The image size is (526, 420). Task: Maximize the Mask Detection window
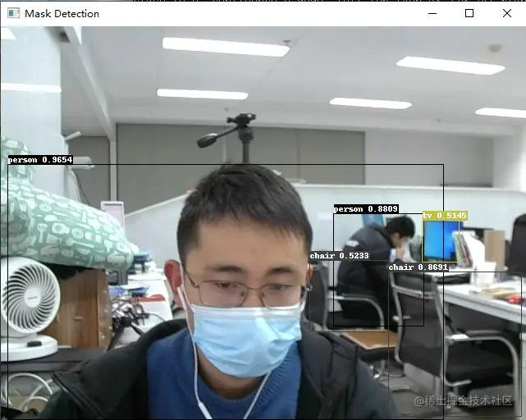click(x=469, y=13)
